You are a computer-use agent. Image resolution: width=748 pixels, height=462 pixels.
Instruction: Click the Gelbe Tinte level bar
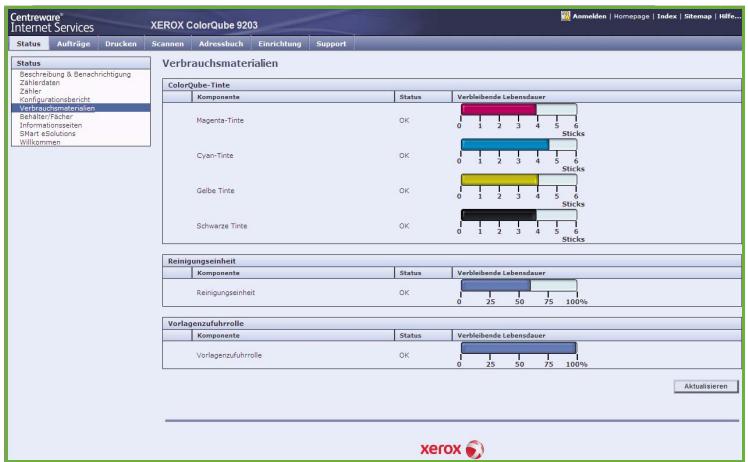click(x=519, y=180)
